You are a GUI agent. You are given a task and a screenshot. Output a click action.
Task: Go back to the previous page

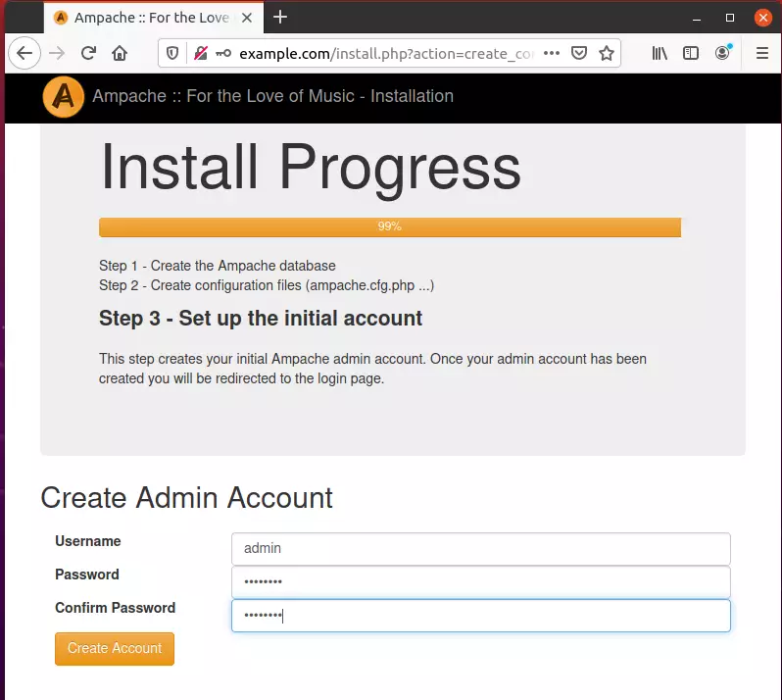[x=24, y=53]
